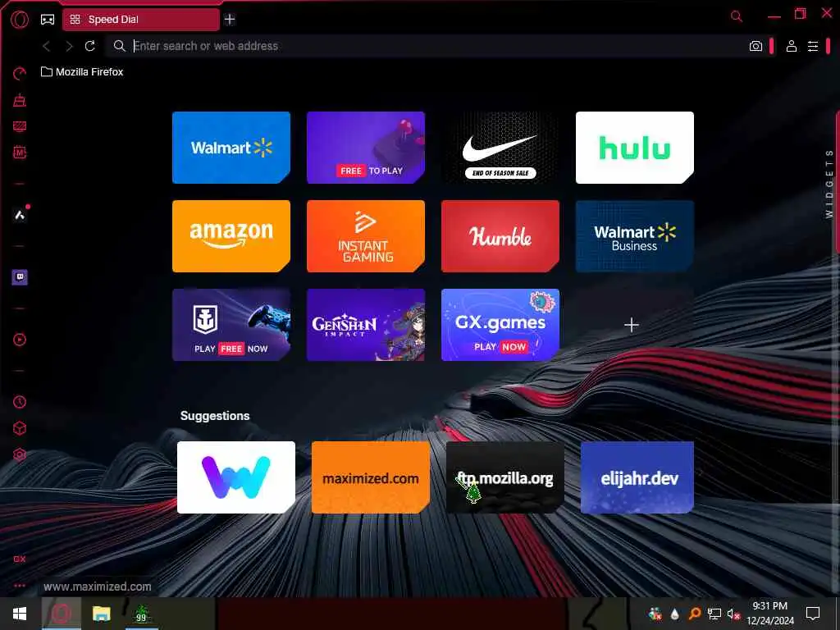Open the blue Walmart speed dial tile
This screenshot has height=630, width=840.
tap(231, 148)
